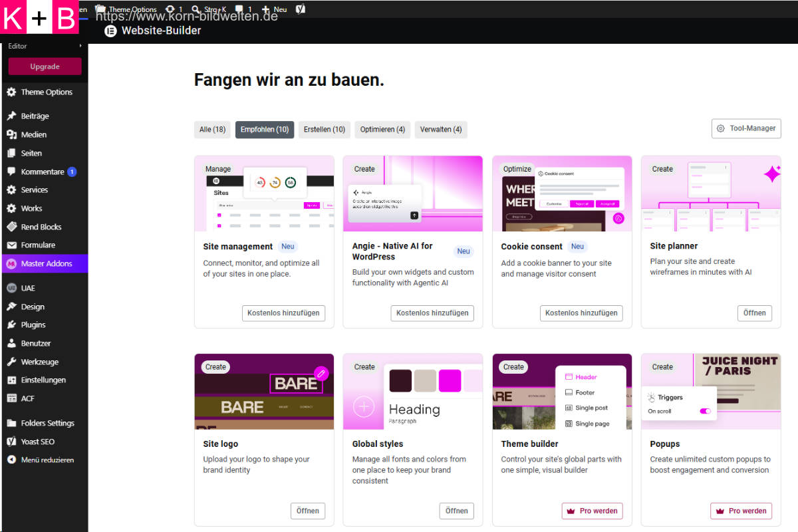Open Benutzer user icon in sidebar
The width and height of the screenshot is (798, 532).
[11, 343]
